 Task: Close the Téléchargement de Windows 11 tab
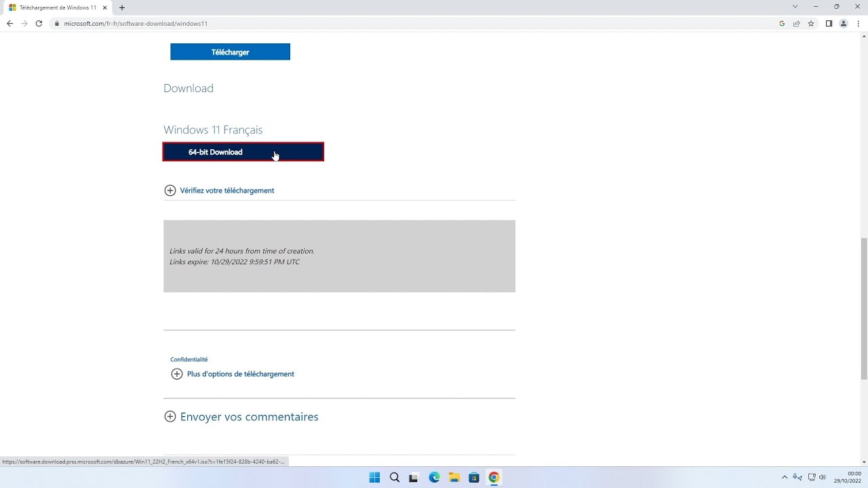(x=105, y=7)
